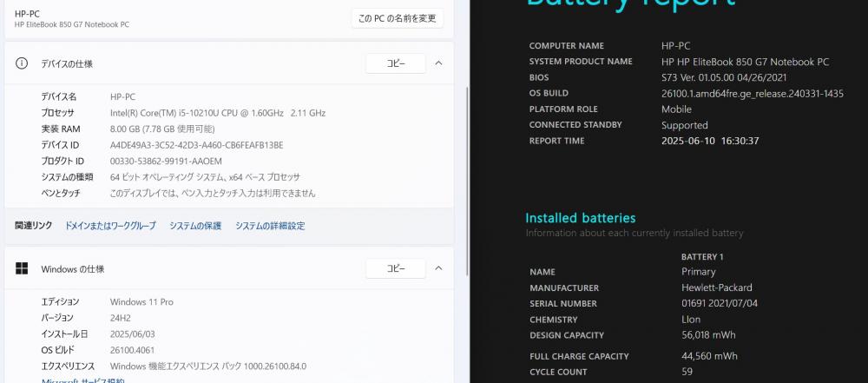Click the battery SERIAL NUMBER value
The height and width of the screenshot is (383, 868).
tap(720, 303)
